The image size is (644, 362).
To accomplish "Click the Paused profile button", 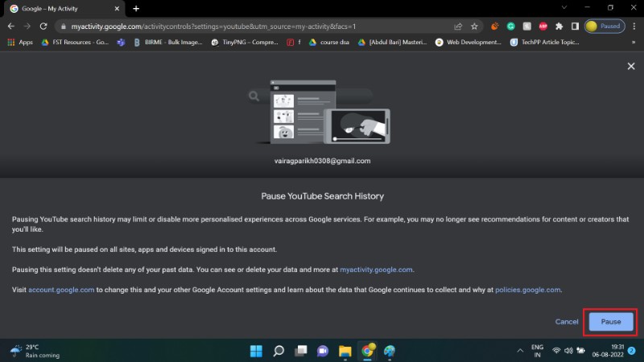I will tap(605, 27).
